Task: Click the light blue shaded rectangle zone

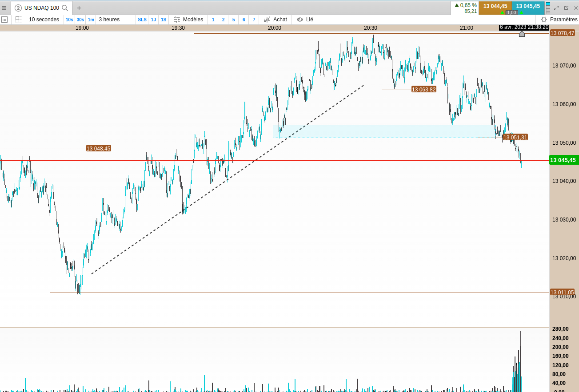Action: [x=384, y=131]
